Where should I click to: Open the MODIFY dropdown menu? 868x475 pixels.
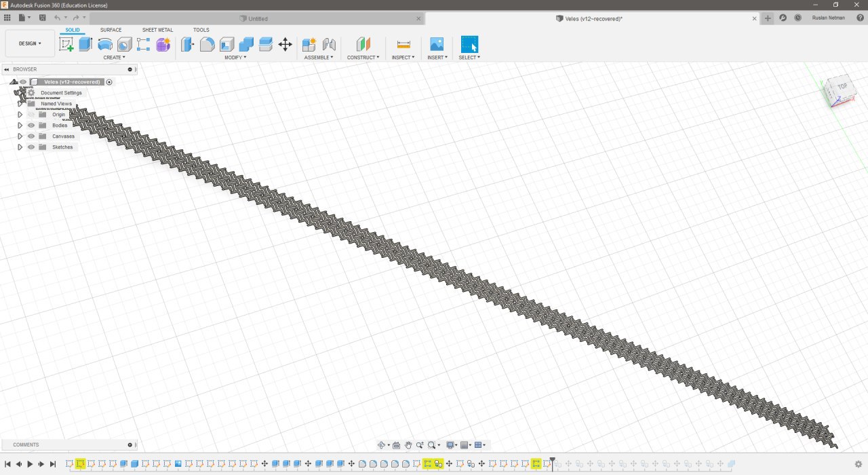click(x=235, y=58)
